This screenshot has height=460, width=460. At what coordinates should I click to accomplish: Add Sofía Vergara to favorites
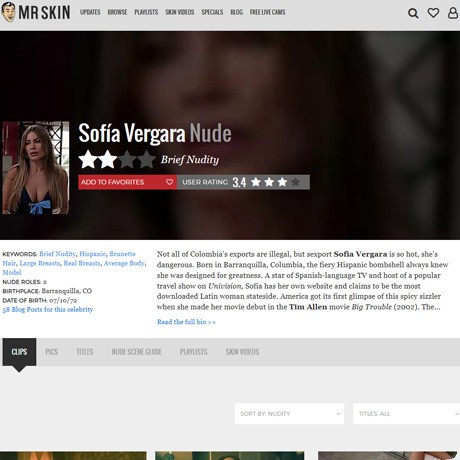pyautogui.click(x=127, y=182)
